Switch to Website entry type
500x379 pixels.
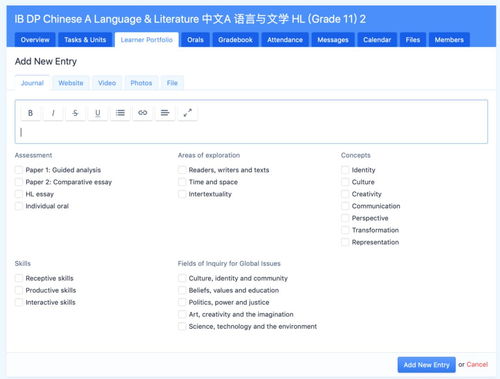pos(71,83)
